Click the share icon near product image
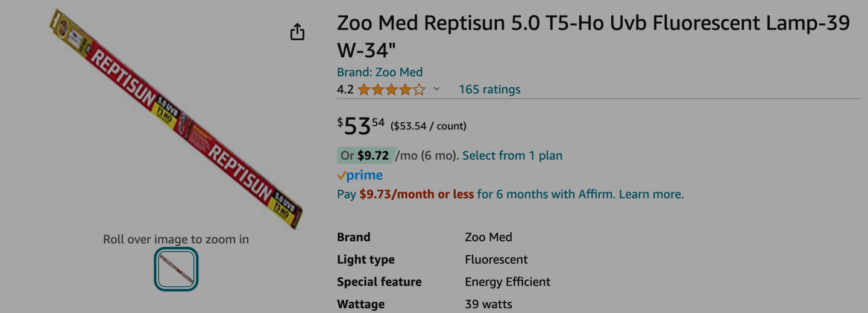 point(297,32)
